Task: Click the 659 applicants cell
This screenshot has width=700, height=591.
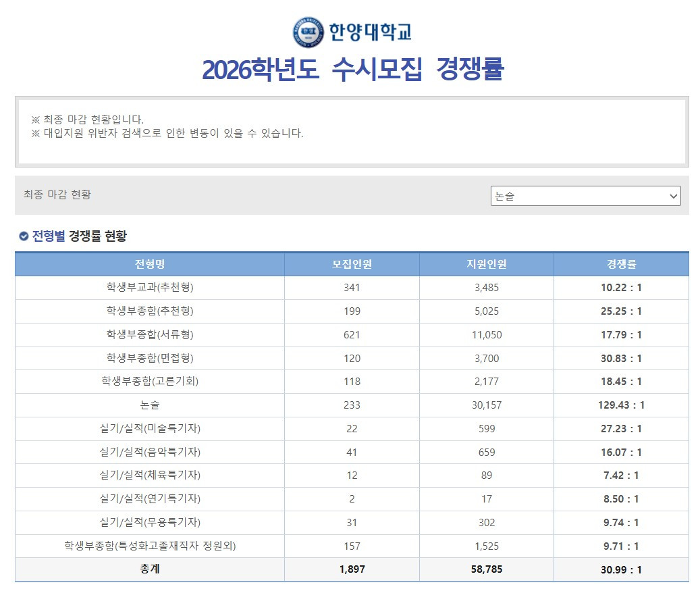Action: (487, 453)
